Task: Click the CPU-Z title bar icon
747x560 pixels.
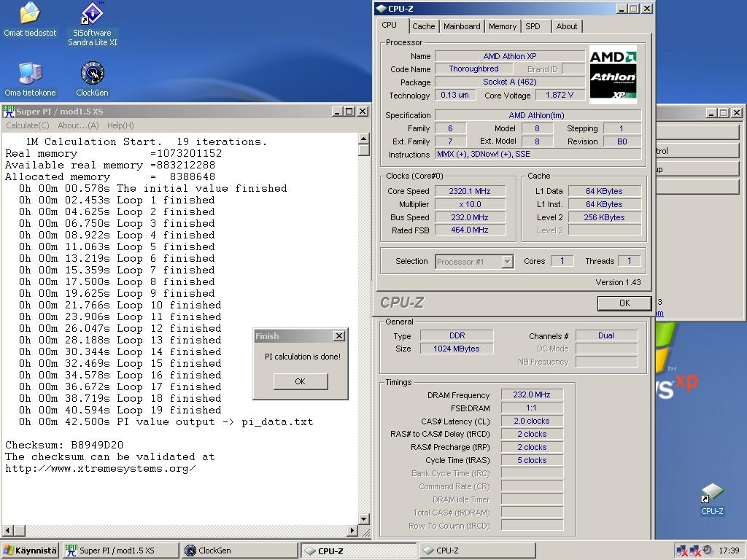Action: (x=381, y=9)
